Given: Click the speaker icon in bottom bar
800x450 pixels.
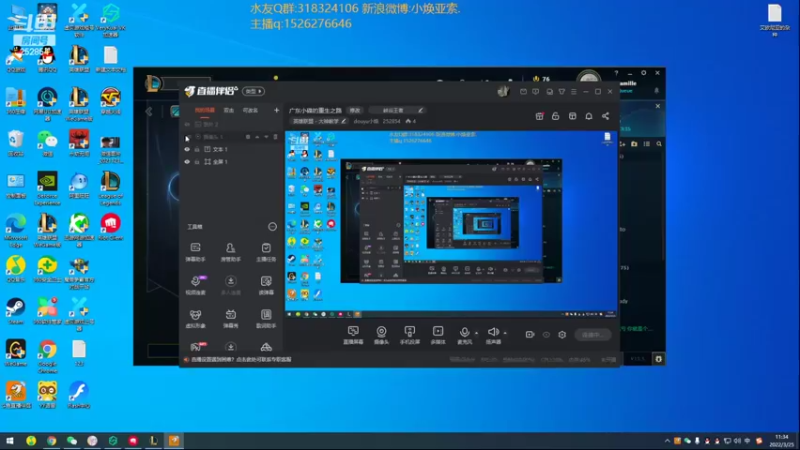Looking at the screenshot, I should click(493, 332).
